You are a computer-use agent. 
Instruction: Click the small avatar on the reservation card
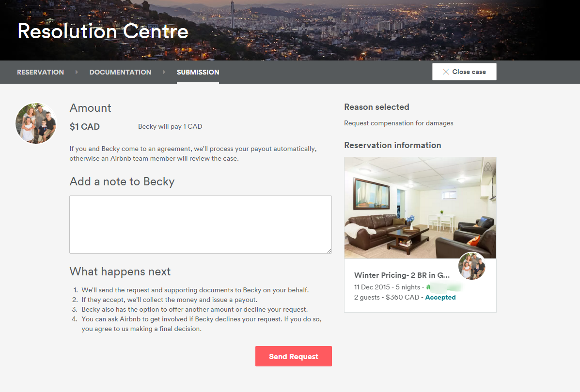click(x=471, y=266)
